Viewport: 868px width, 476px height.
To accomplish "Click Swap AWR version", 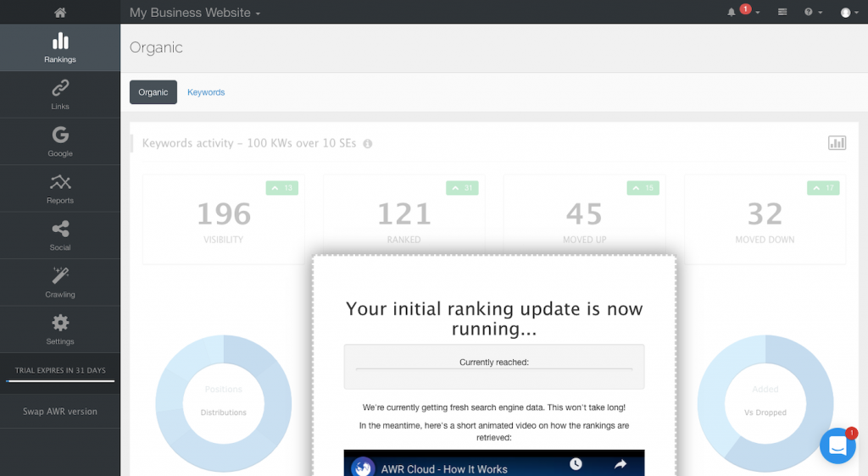I will click(x=60, y=412).
